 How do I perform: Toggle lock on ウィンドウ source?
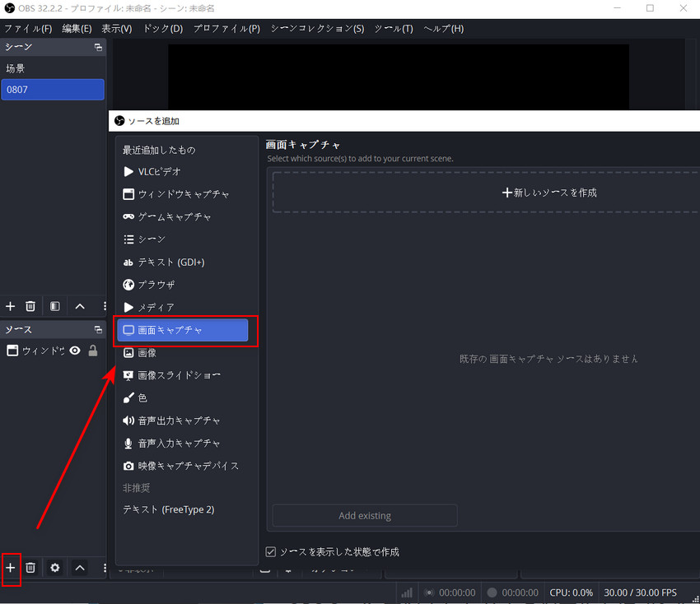tap(93, 351)
